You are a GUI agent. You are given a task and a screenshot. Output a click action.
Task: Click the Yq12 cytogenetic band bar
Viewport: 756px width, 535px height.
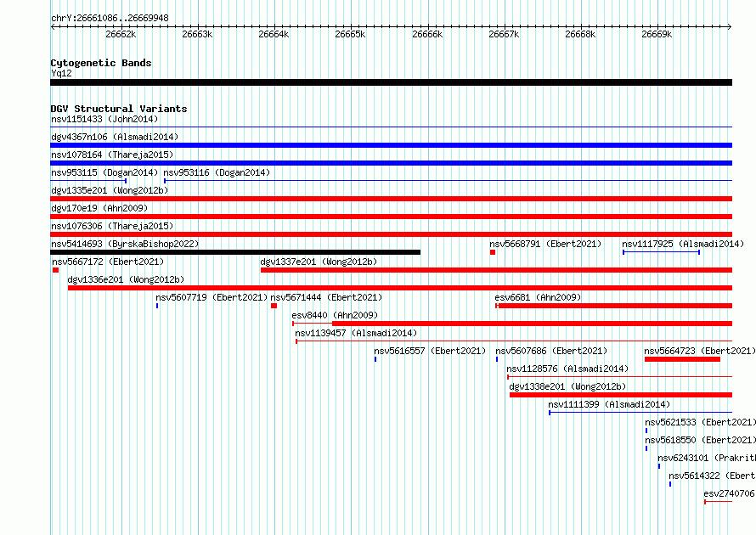click(x=391, y=82)
